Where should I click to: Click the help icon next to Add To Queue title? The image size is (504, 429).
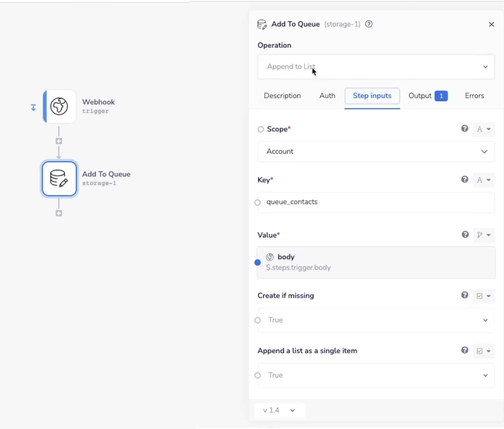(369, 24)
